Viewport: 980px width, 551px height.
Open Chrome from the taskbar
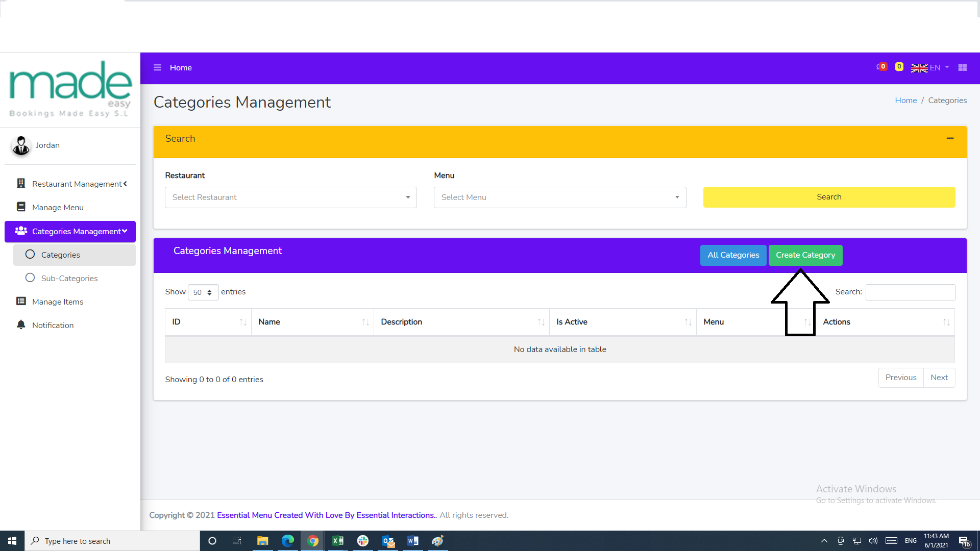313,541
